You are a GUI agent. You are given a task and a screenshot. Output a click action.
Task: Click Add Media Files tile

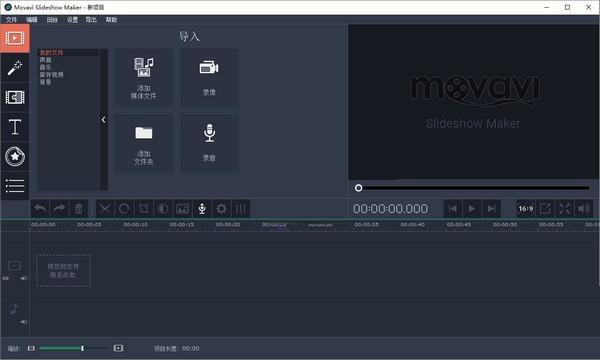point(144,78)
